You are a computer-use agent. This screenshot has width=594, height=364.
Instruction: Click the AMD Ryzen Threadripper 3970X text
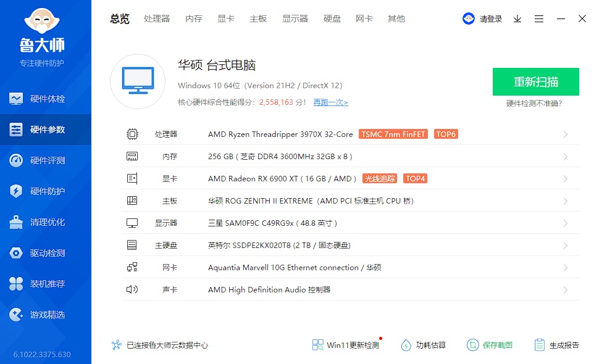click(280, 134)
